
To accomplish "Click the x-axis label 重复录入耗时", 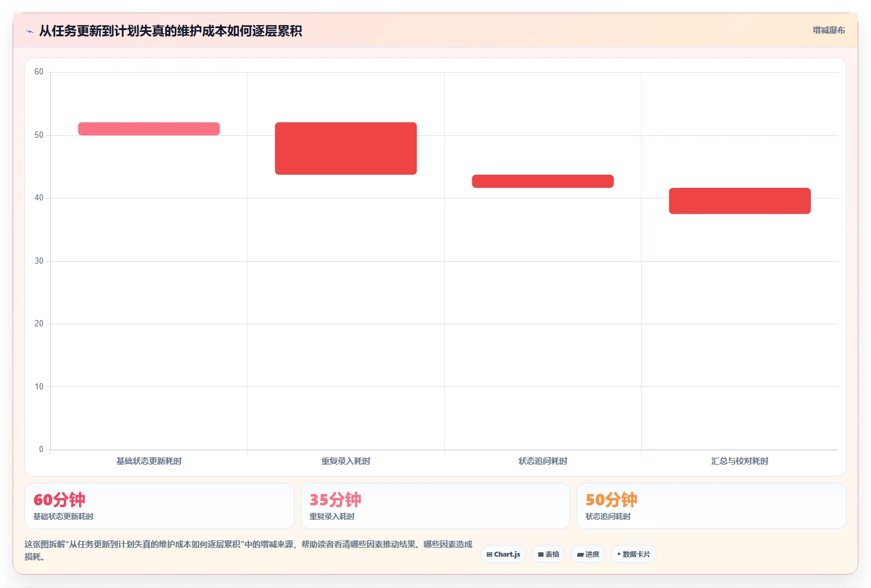I will 346,461.
